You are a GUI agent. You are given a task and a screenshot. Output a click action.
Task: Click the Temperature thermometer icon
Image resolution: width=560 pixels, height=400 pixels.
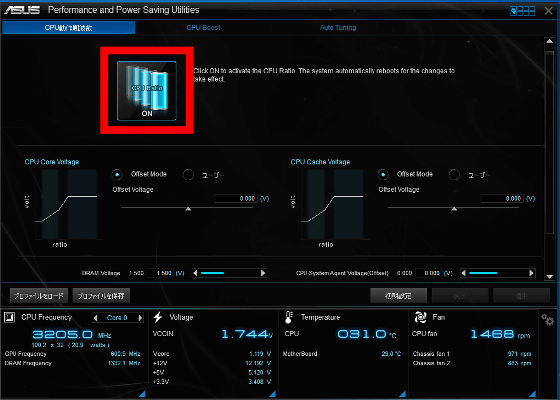point(289,317)
